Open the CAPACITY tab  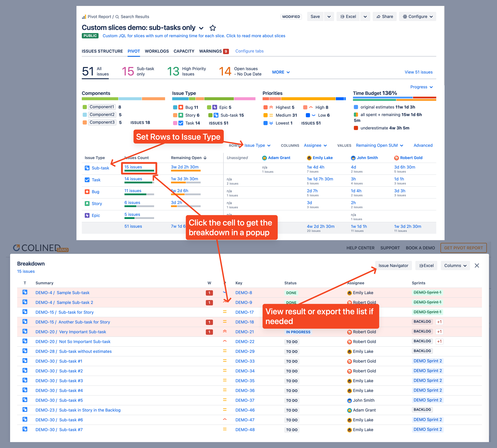pyautogui.click(x=184, y=51)
